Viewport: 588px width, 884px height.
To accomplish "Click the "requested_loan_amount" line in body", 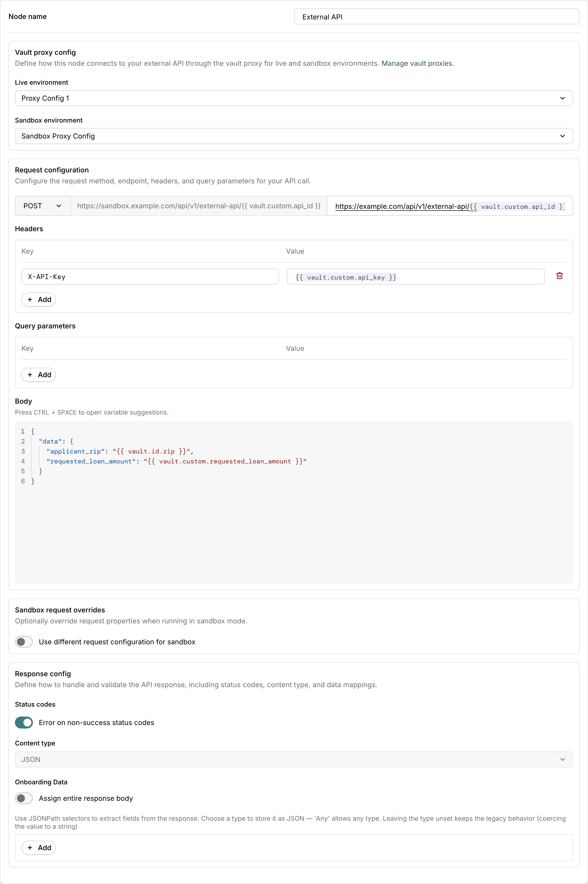I will click(177, 461).
